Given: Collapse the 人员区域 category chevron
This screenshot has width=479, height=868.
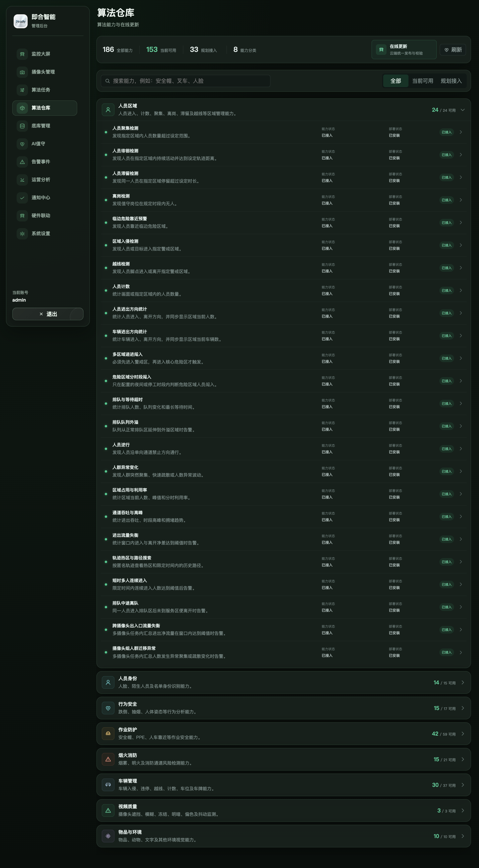Looking at the screenshot, I should coord(463,110).
